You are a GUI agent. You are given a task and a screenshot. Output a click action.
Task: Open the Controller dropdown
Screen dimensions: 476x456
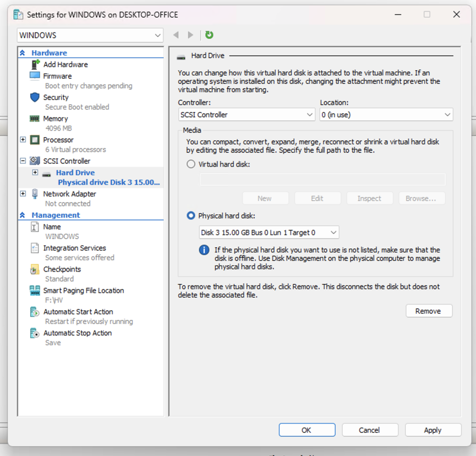click(246, 114)
